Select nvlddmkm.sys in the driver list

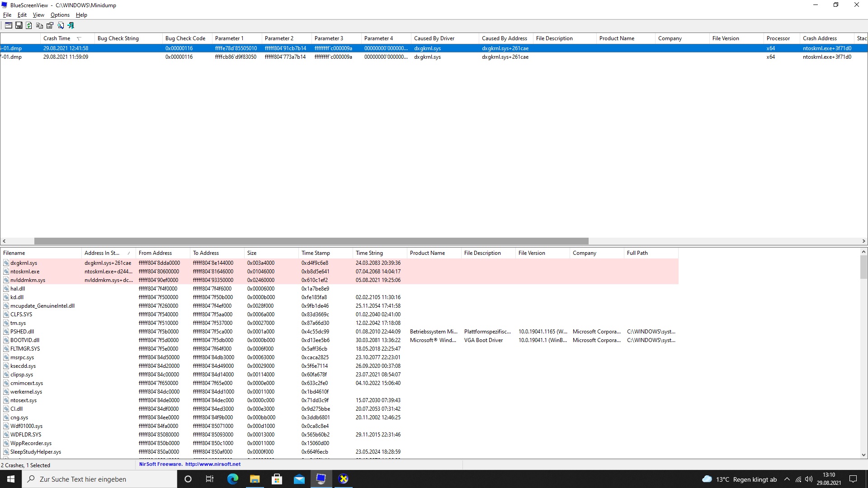point(28,280)
